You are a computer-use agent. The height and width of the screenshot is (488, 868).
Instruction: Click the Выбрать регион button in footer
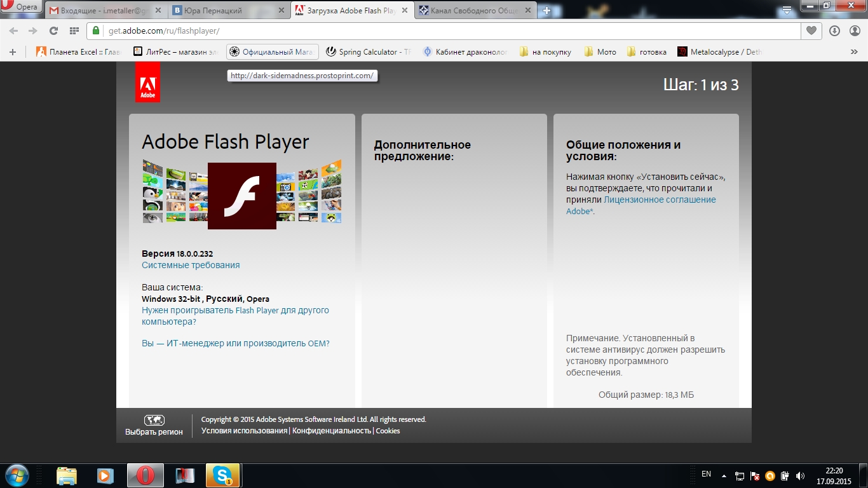(154, 426)
